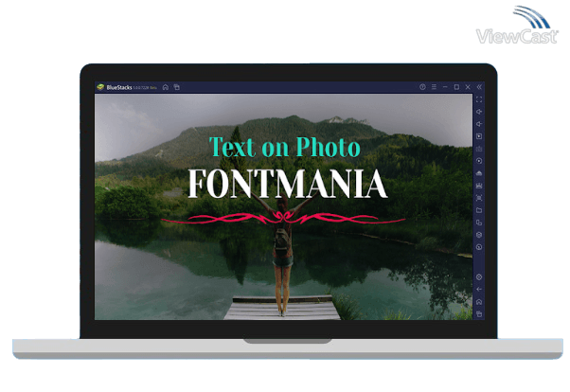Click the circular play sidebar icon
This screenshot has width=570, height=392.
point(479,161)
